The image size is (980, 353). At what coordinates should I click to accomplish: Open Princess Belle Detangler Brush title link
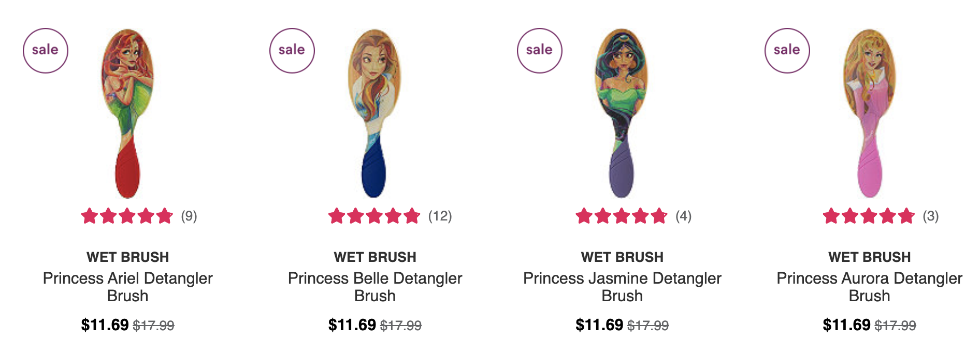[375, 287]
